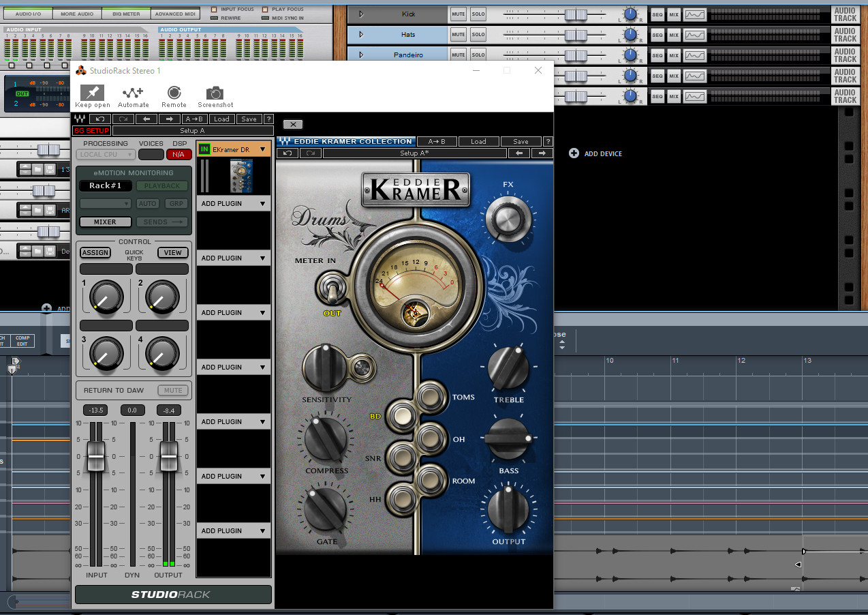Click the Keep open pin icon
868x615 pixels.
(x=92, y=93)
